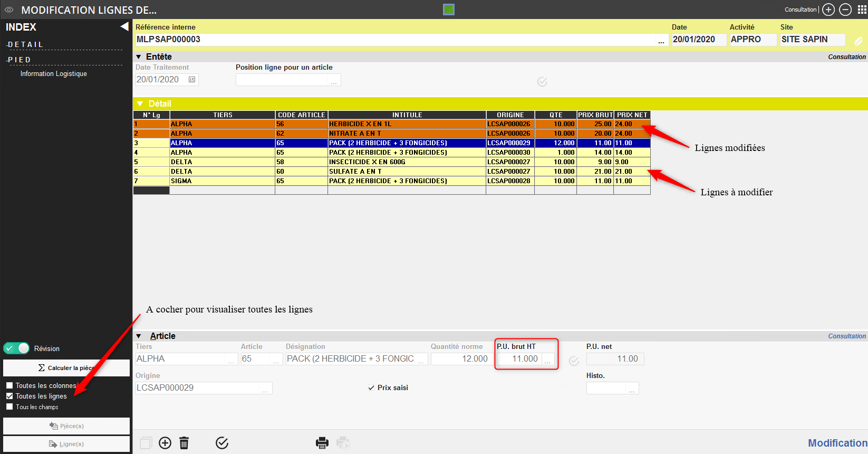Viewport: 868px width, 454px height.
Task: Open the grid apps menu icon
Action: point(862,10)
